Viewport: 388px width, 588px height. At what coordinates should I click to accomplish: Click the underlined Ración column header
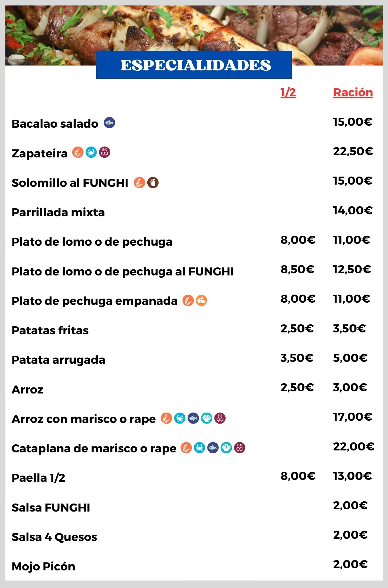[353, 92]
